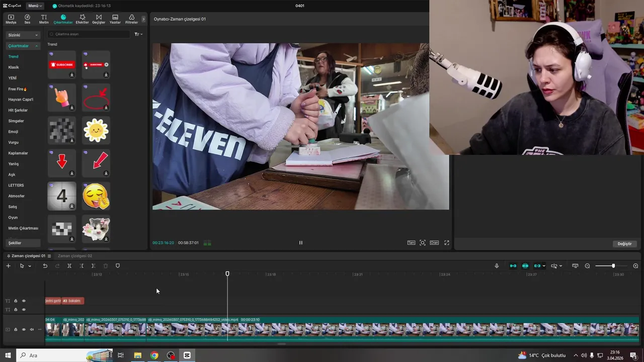Select the Efektler tab

pyautogui.click(x=82, y=19)
